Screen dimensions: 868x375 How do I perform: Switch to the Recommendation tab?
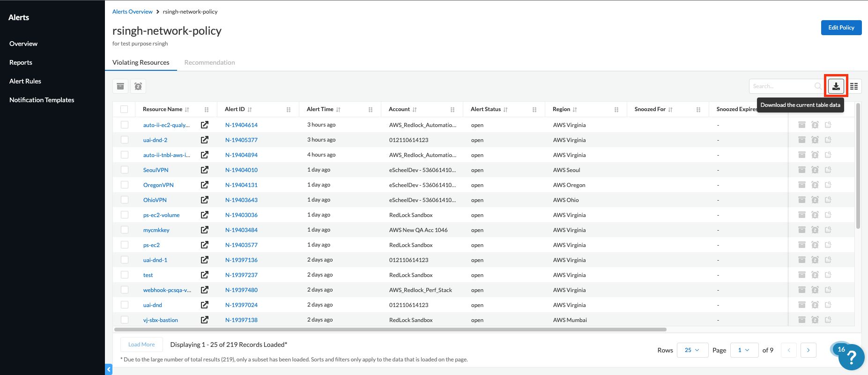click(209, 62)
